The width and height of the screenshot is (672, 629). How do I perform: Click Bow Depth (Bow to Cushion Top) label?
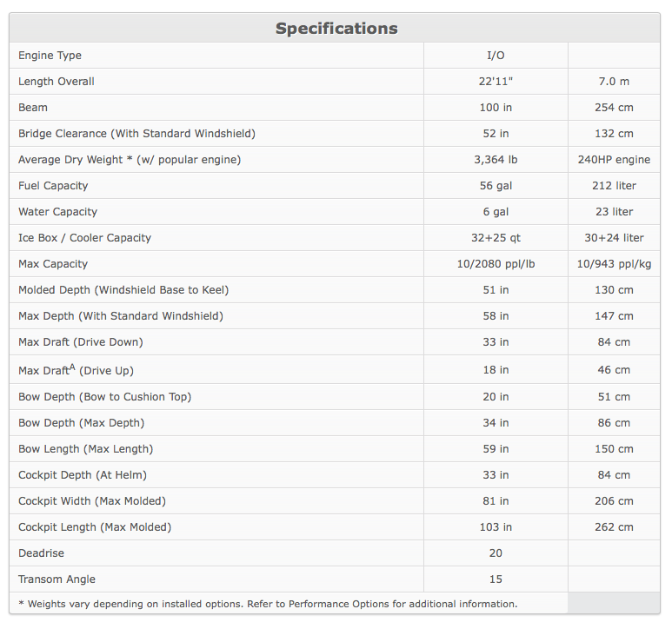point(104,397)
